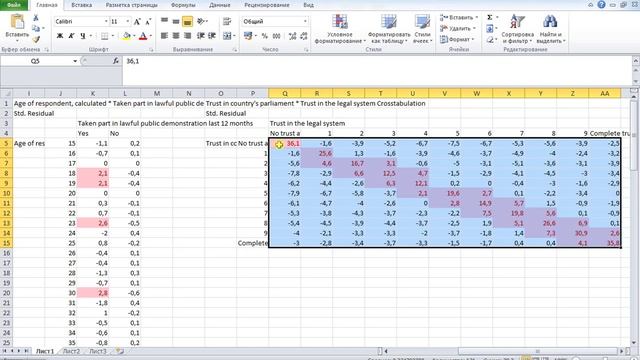Click the orientation (text angle) icon
The image size is (640, 360).
pyautogui.click(x=201, y=21)
